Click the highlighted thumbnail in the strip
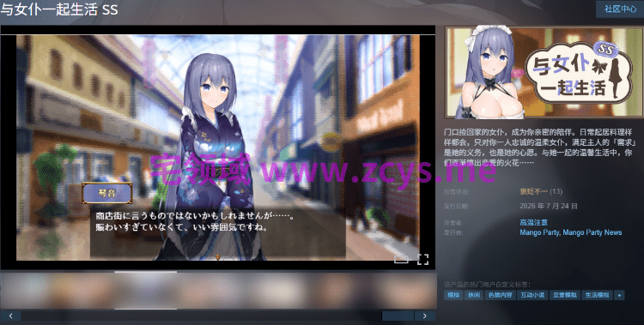The width and height of the screenshot is (644, 325). click(x=146, y=290)
